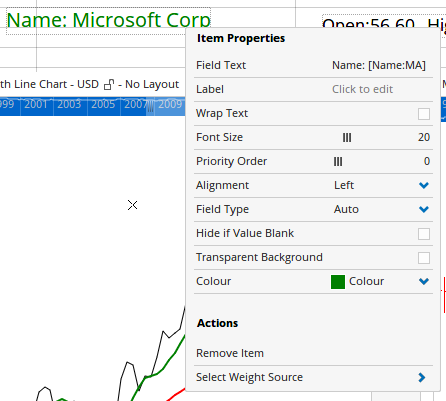This screenshot has width=446, height=401.
Task: Select the 'Name: Microsoft Corp' text item
Action: click(108, 21)
